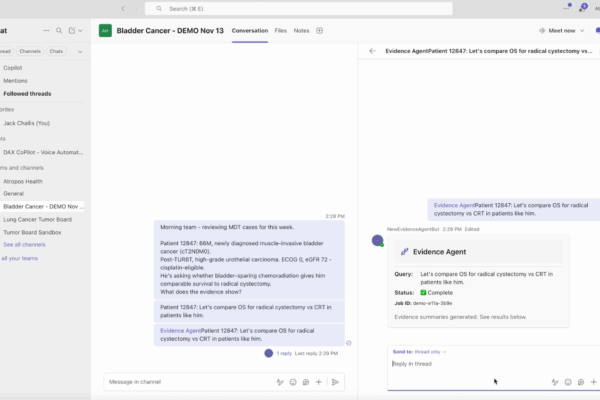Image resolution: width=600 pixels, height=400 pixels.
Task: Switch to the Files tab
Action: (280, 31)
